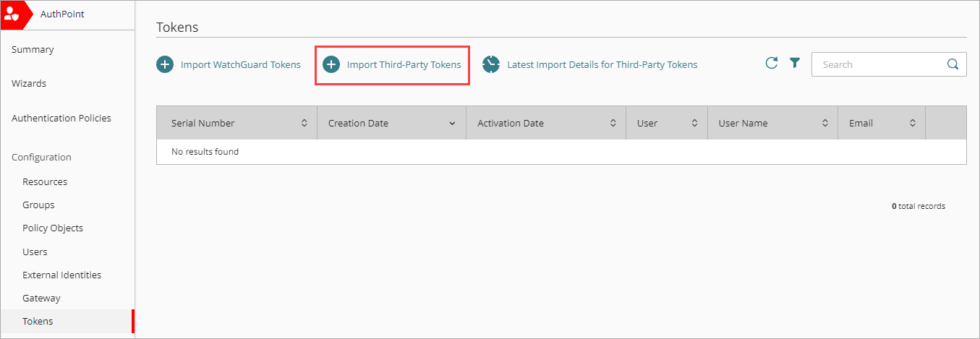Open Latest Import Details for Third-Party Tokens

(602, 65)
